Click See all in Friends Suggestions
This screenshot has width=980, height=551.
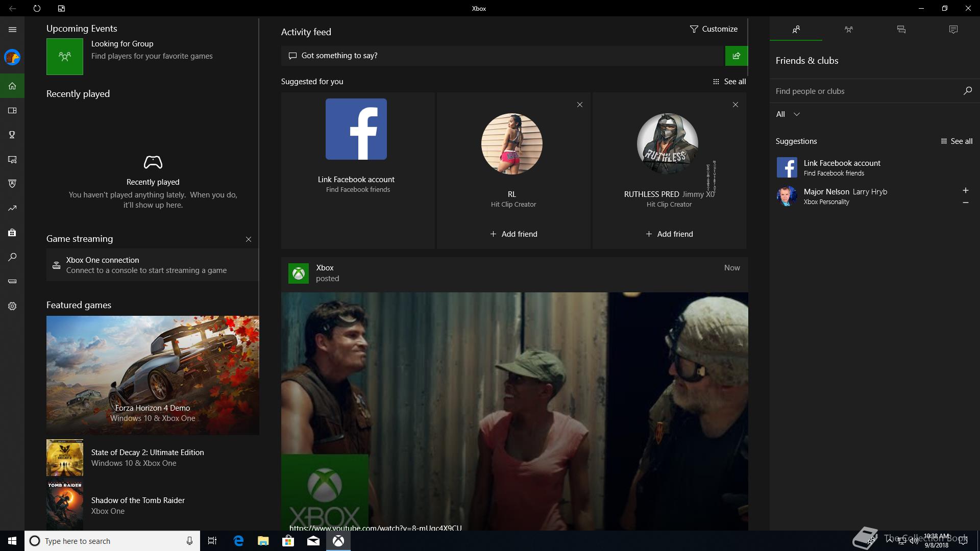click(957, 141)
